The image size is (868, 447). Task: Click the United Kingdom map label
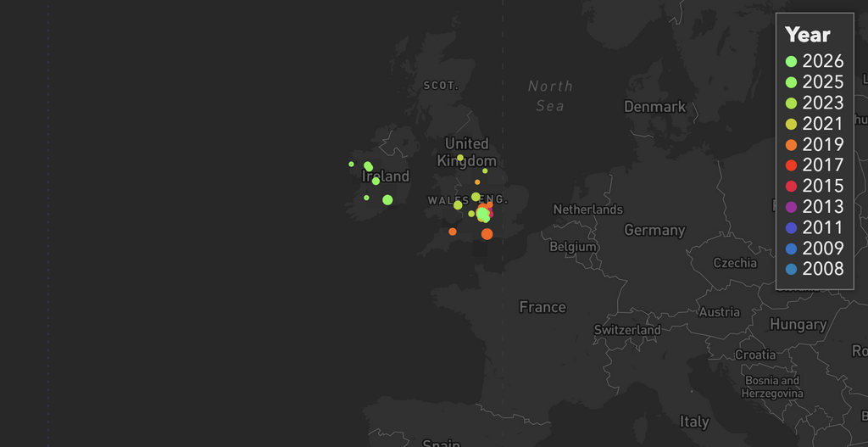467,153
